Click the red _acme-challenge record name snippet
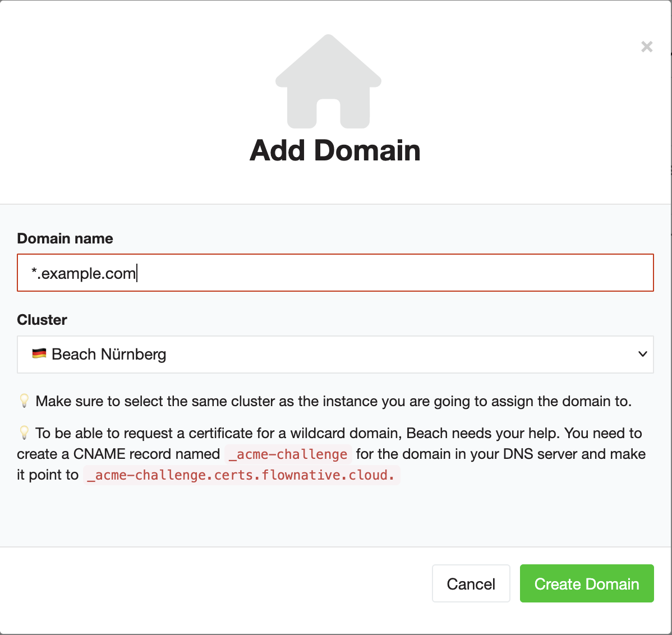 coord(288,454)
